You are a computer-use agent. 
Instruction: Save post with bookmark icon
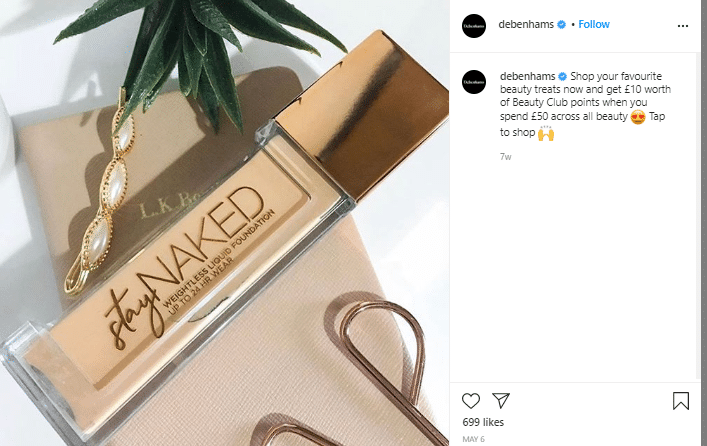681,400
